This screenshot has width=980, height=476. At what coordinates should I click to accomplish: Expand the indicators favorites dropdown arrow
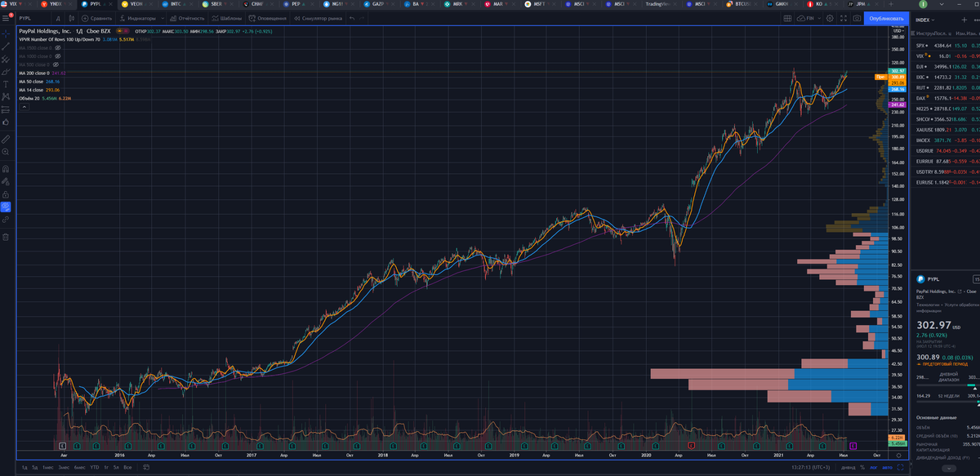point(164,17)
